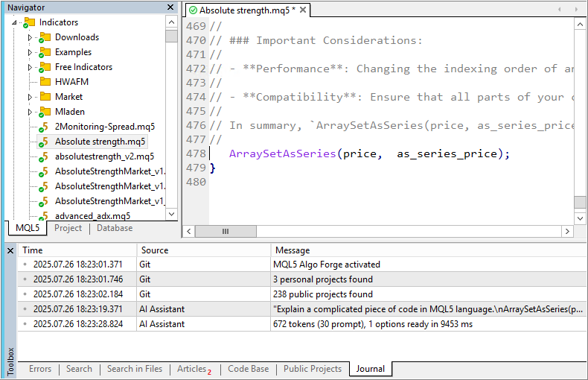
Task: Click the absolutestrength_v2.mq5 file icon
Action: [x=43, y=157]
